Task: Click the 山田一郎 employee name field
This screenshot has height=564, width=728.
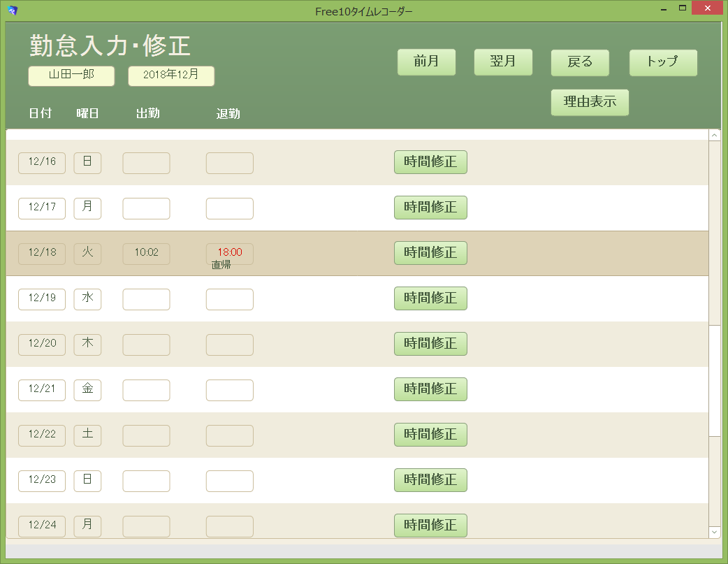Action: [x=71, y=75]
